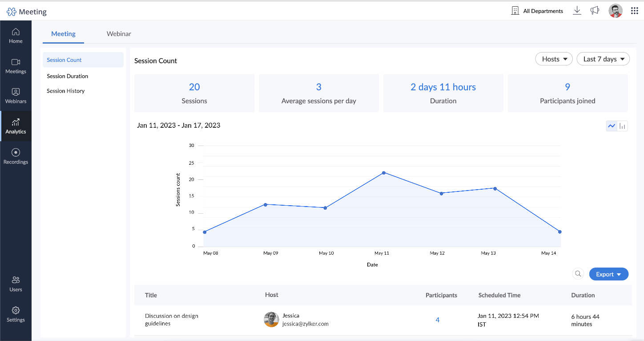
Task: Open the Webinars section from the sidebar
Action: [x=16, y=96]
